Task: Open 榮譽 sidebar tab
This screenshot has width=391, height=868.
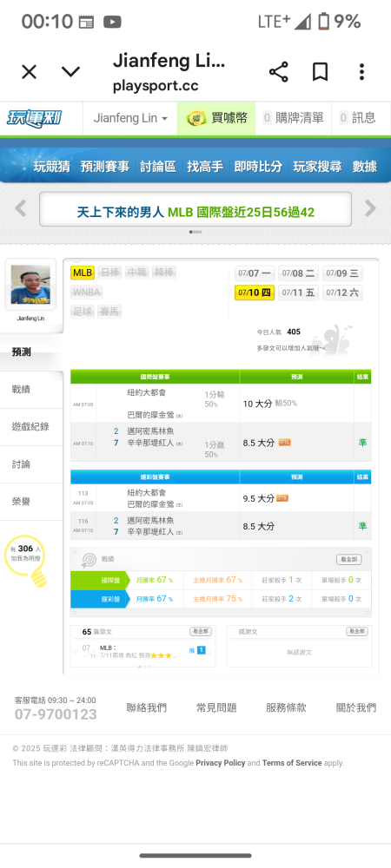Action: [31, 502]
